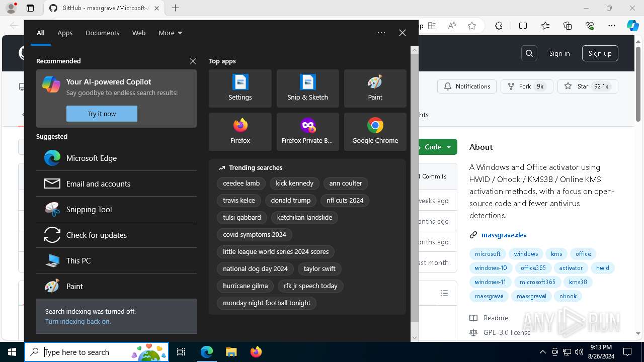644x362 pixels.
Task: Click GitHub search icon in Edge
Action: tap(529, 53)
